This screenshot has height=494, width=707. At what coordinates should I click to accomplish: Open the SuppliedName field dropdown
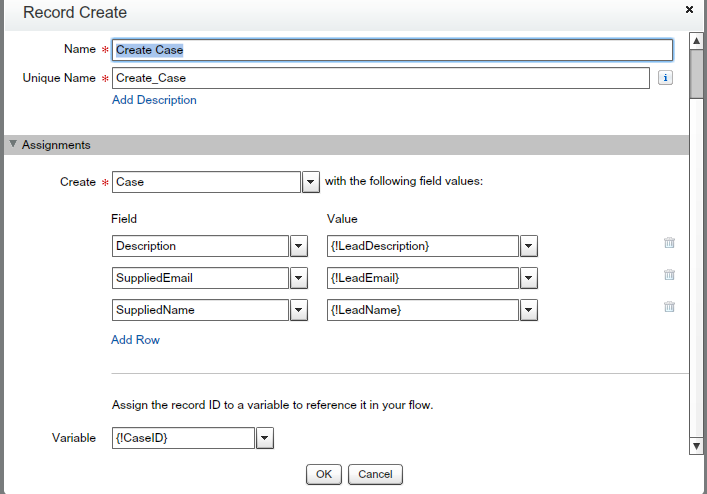click(298, 310)
